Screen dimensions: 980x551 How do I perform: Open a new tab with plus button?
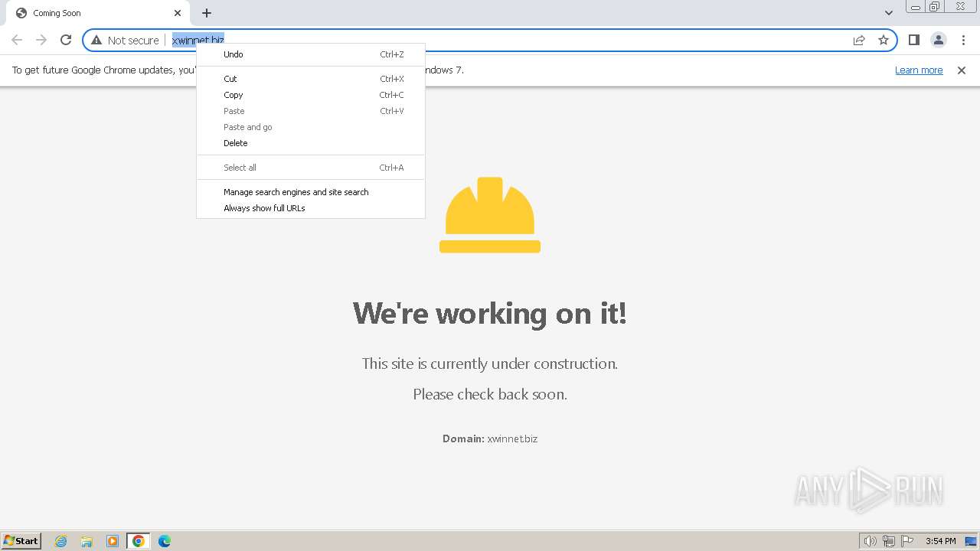point(207,13)
